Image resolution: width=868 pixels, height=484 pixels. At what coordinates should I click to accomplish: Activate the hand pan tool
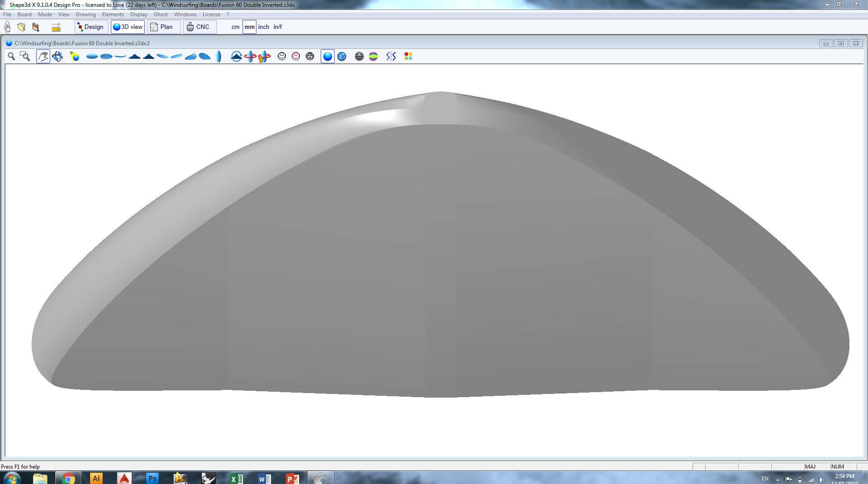43,57
